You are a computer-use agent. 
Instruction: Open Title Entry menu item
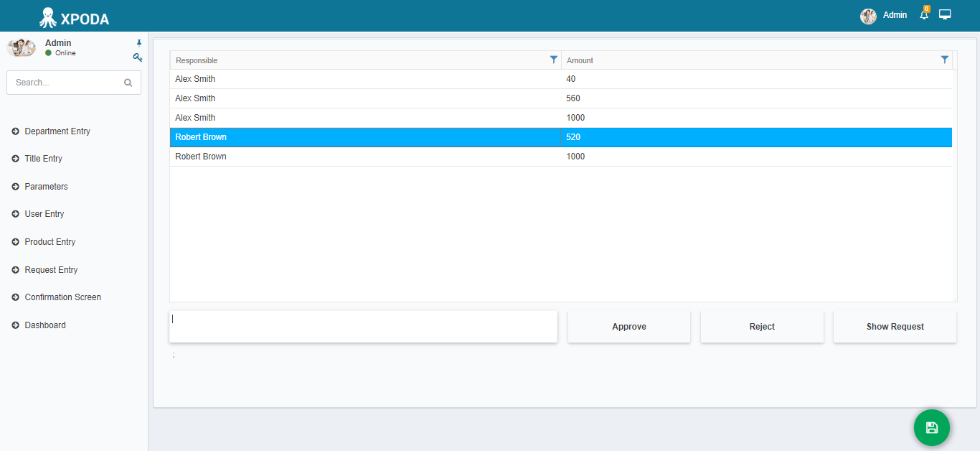click(44, 159)
